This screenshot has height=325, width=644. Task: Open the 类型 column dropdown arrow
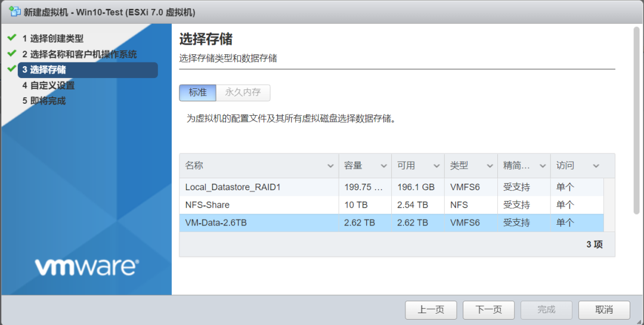coord(490,166)
